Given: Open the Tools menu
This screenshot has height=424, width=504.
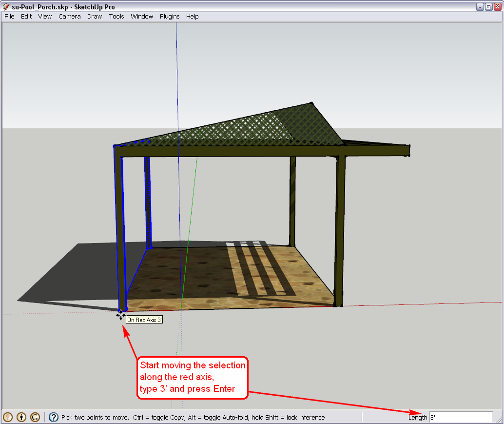Looking at the screenshot, I should [116, 16].
